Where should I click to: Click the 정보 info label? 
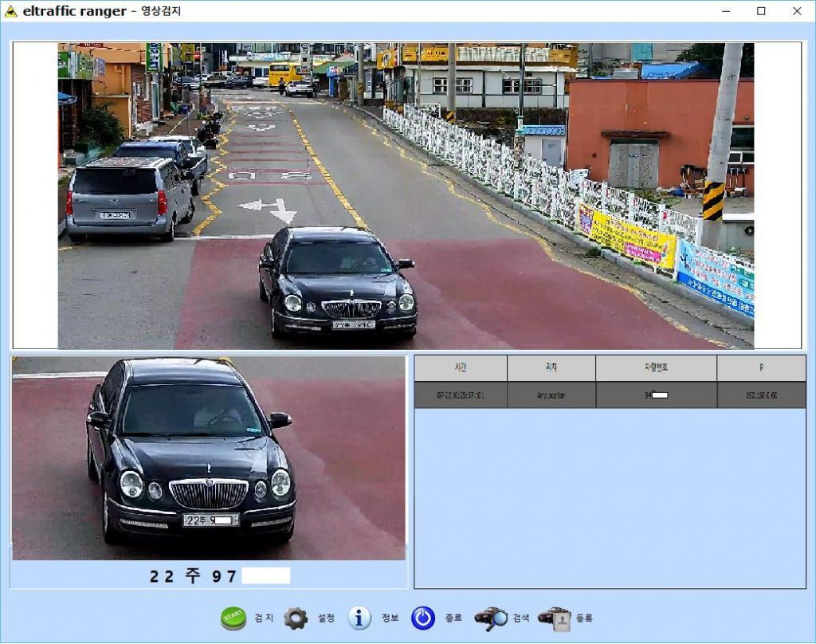click(x=390, y=618)
